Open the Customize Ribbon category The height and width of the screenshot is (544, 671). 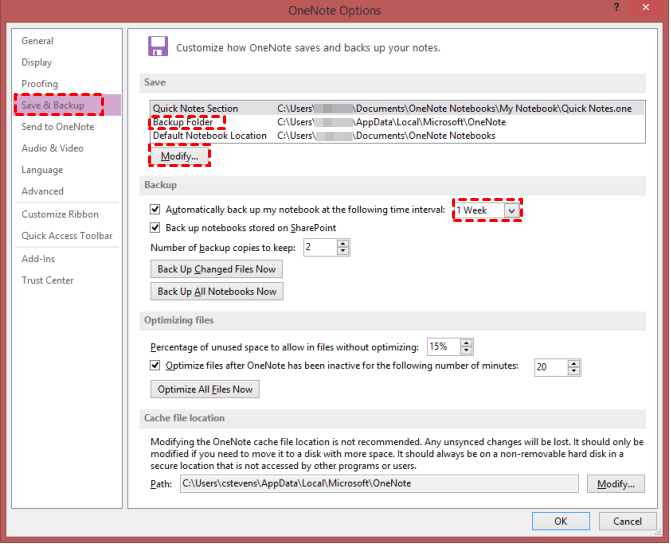coord(60,214)
